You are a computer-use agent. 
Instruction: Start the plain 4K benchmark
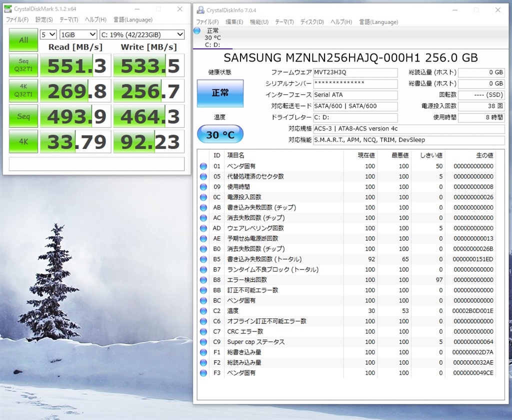pyautogui.click(x=23, y=141)
